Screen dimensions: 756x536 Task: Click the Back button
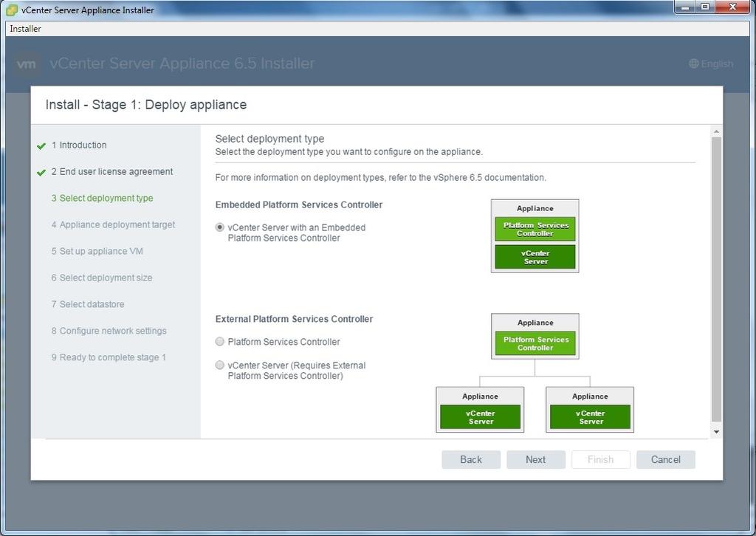471,459
